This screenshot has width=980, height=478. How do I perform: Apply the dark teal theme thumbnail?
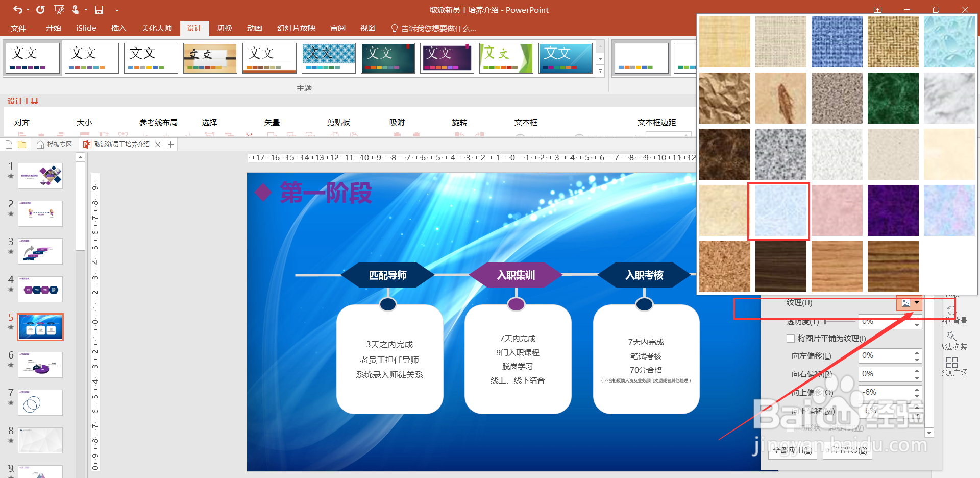tap(388, 58)
